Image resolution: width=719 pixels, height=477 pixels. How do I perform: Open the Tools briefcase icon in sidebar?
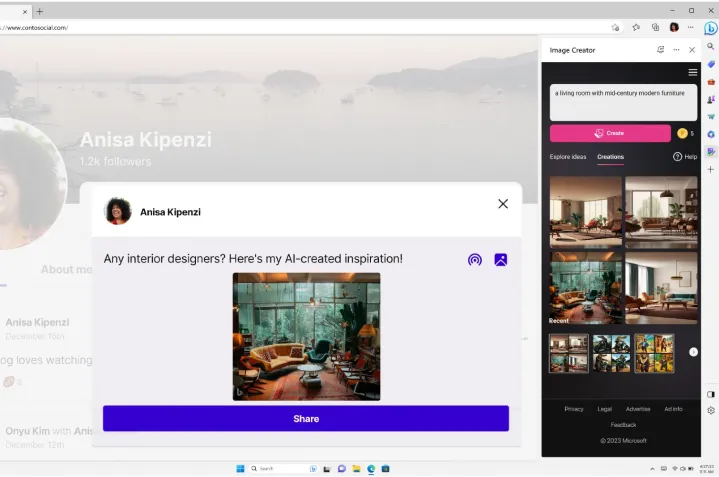(711, 82)
